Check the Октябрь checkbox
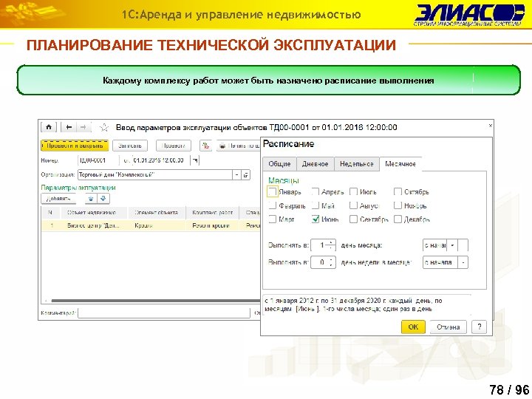This screenshot has height=399, width=532. (x=398, y=191)
